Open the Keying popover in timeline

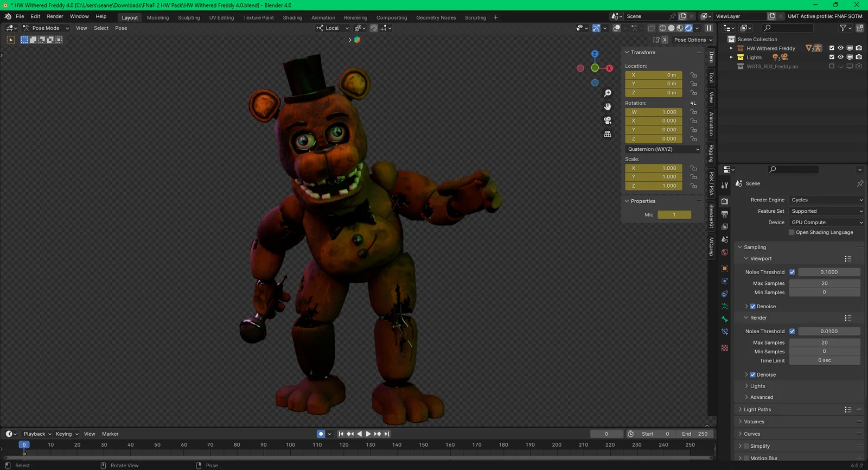coord(67,434)
